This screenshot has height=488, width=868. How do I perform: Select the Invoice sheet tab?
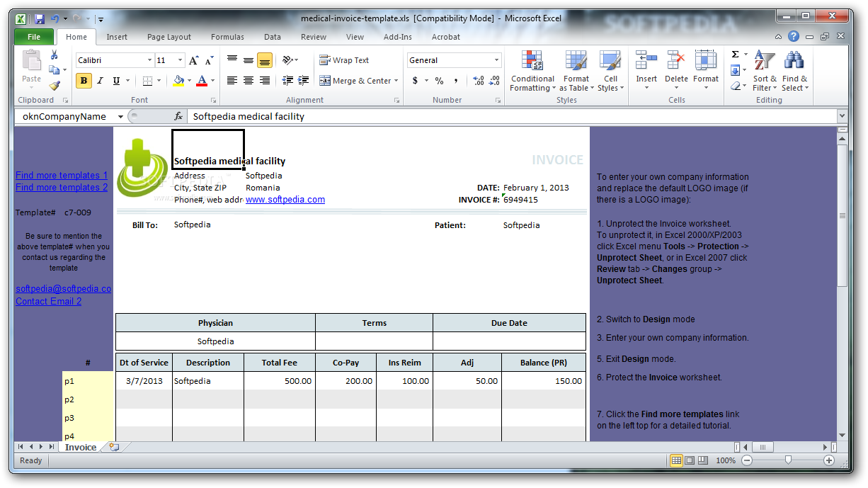tap(81, 448)
